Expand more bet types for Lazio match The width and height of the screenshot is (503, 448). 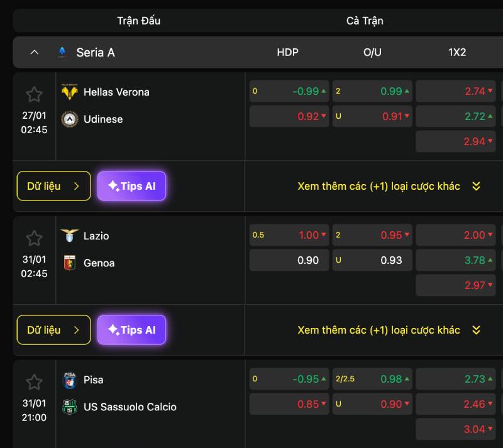tap(389, 331)
